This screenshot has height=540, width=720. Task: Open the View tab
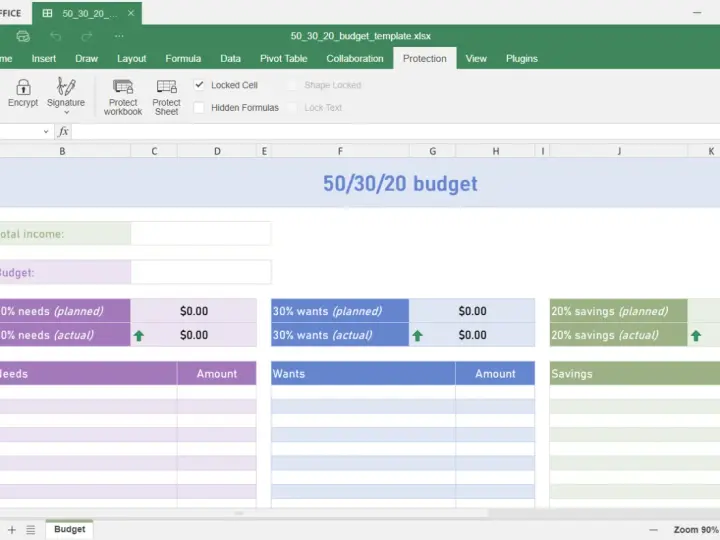pos(476,58)
